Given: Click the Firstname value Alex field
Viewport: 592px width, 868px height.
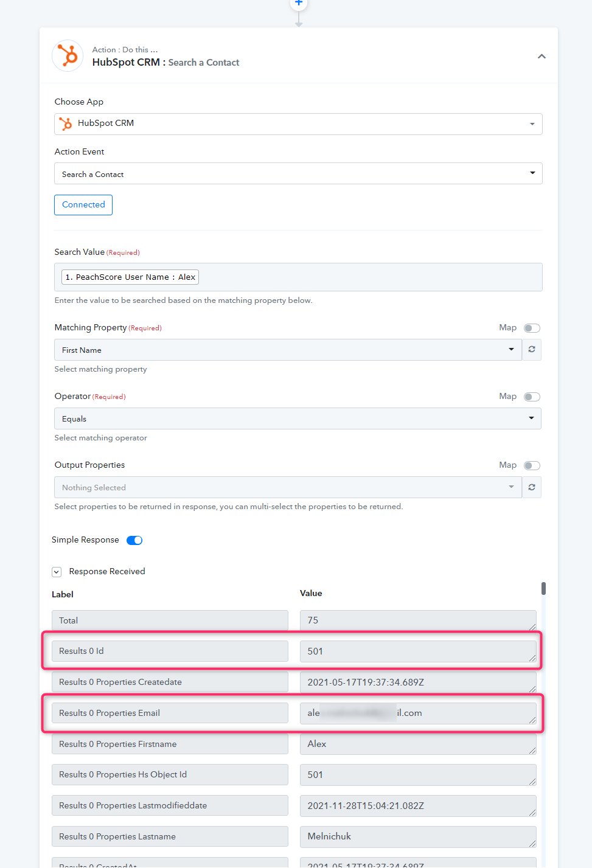Looking at the screenshot, I should pyautogui.click(x=418, y=744).
